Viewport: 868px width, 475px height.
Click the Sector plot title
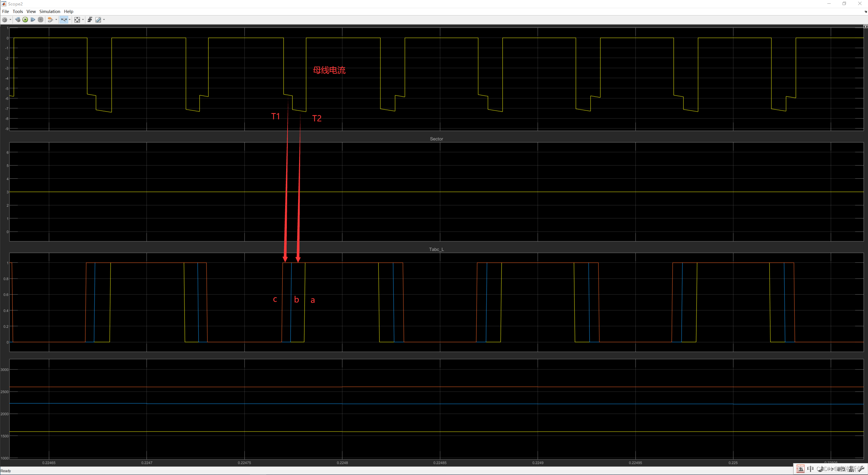point(436,139)
